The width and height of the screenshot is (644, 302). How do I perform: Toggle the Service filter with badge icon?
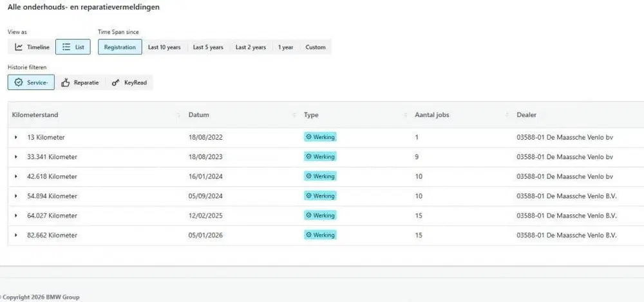31,82
